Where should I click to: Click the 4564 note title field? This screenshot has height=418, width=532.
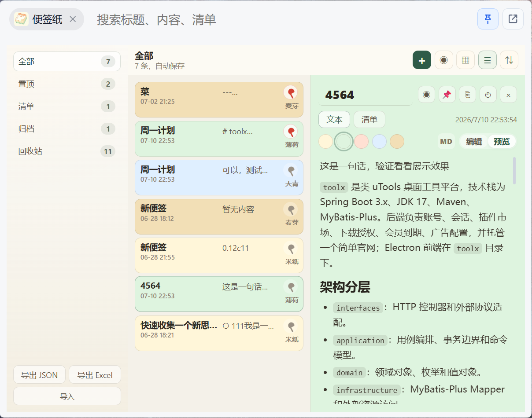pos(366,95)
